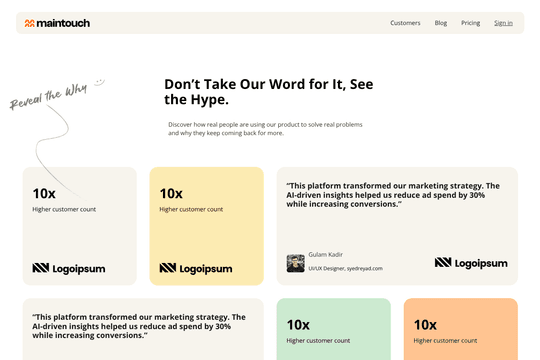This screenshot has height=360, width=540.
Task: Click the smiley face doodle icon
Action: click(99, 82)
